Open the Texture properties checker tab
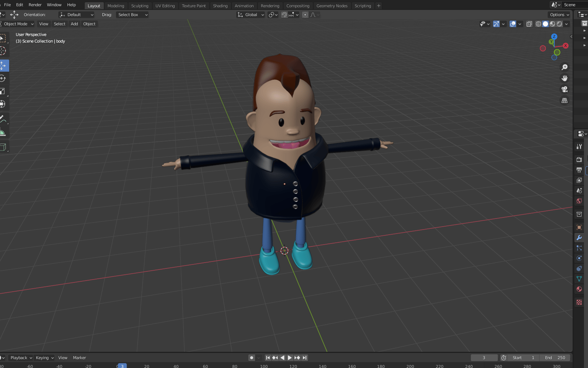This screenshot has height=368, width=588. [x=579, y=302]
